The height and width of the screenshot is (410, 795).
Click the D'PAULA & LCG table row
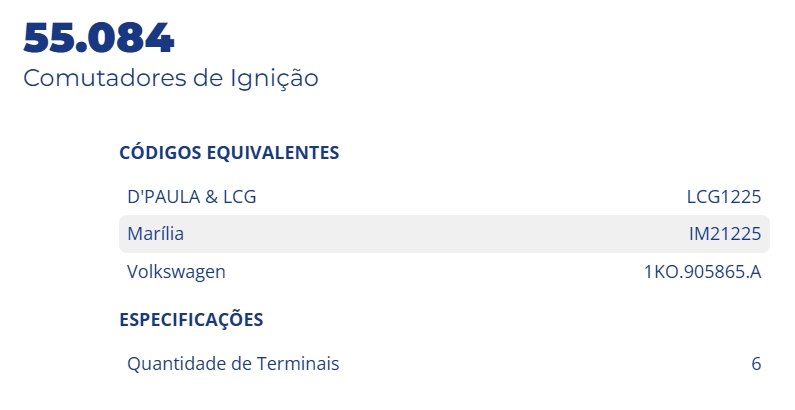444,197
